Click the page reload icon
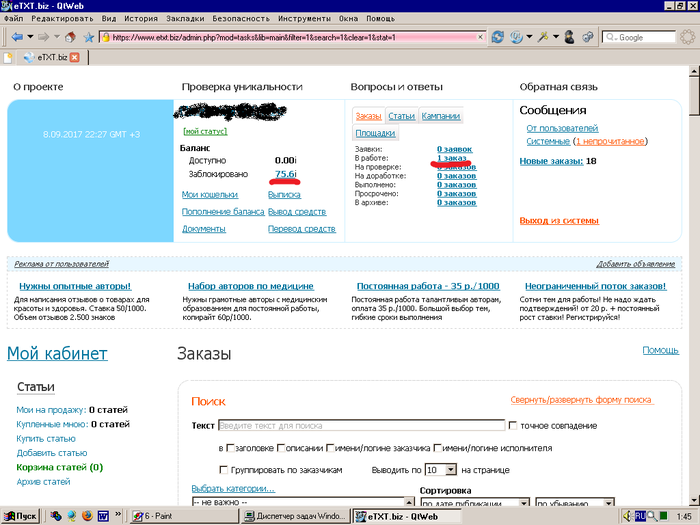This screenshot has width=700, height=525. [498, 37]
